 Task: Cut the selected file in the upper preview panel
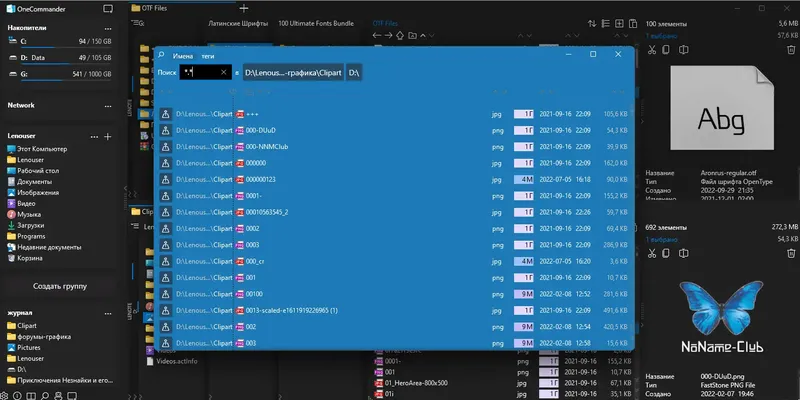(x=652, y=49)
